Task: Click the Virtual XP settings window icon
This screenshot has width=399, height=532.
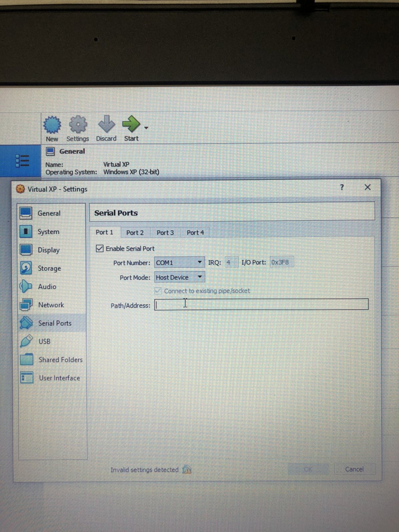Action: 20,189
